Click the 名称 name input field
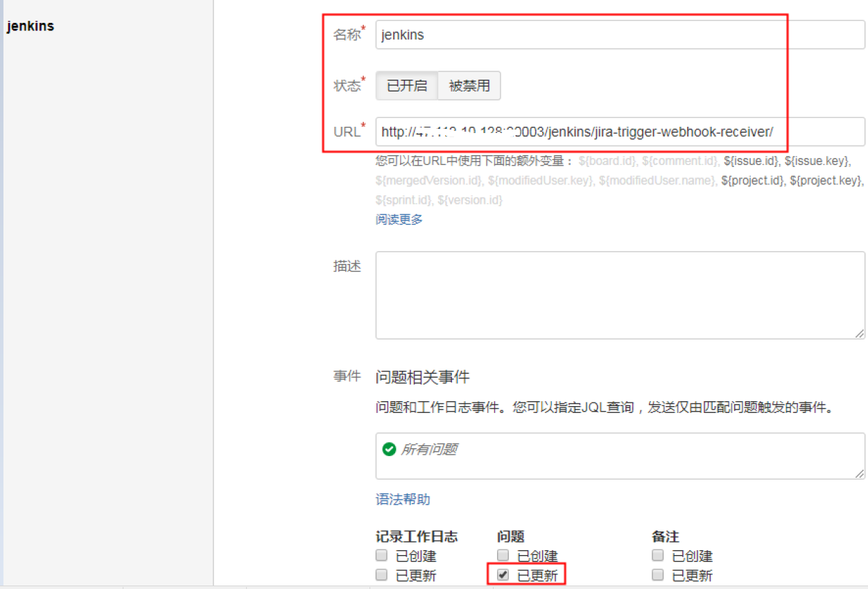Viewport: 868px width, 589px height. point(620,35)
